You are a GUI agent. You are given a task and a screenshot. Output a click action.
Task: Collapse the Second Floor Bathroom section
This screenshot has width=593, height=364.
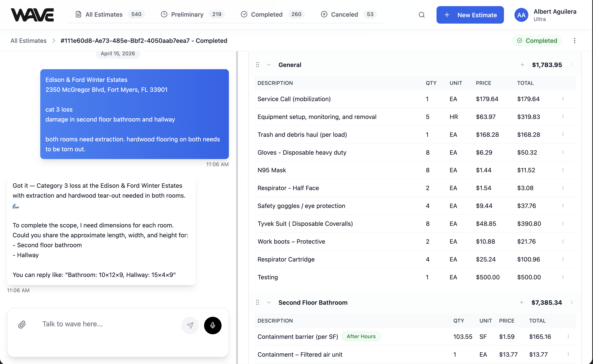pyautogui.click(x=269, y=302)
